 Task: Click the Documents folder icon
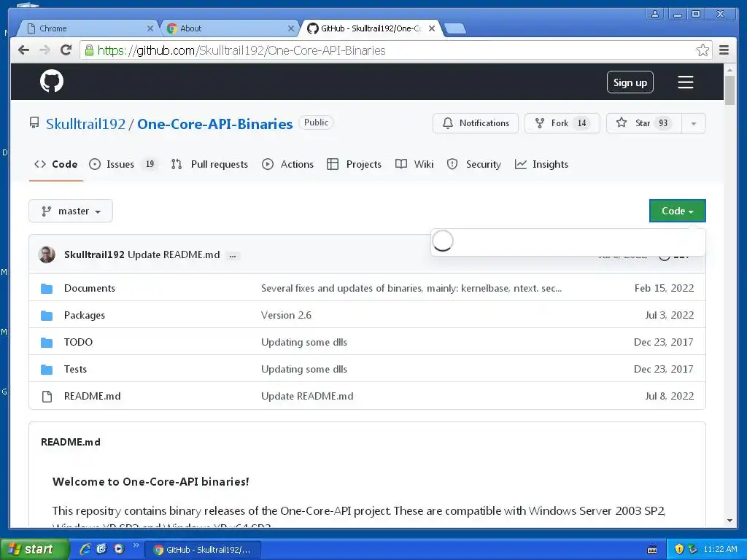(x=47, y=289)
